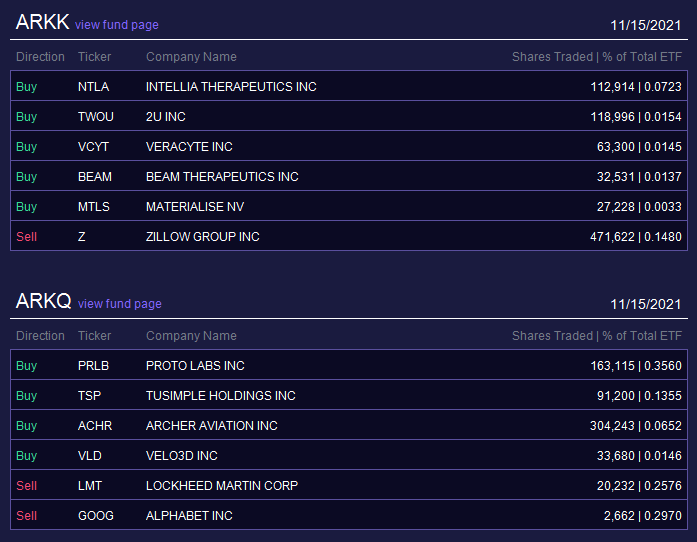Open ARKK view fund page link
The image size is (697, 542).
coord(116,25)
